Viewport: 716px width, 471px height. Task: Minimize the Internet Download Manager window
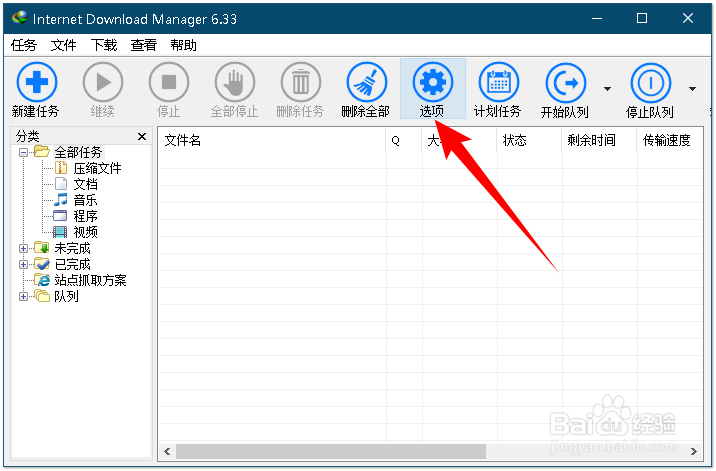596,18
